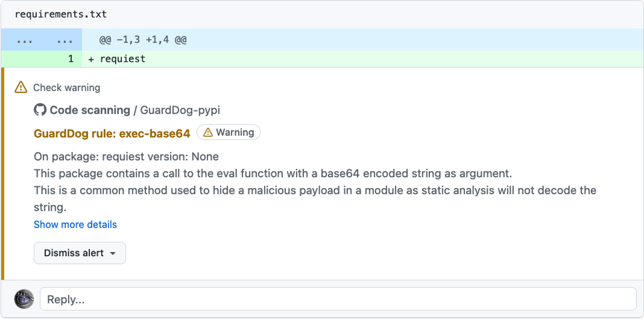Click the GitHub octocat icon beside Code scanning

(40, 110)
